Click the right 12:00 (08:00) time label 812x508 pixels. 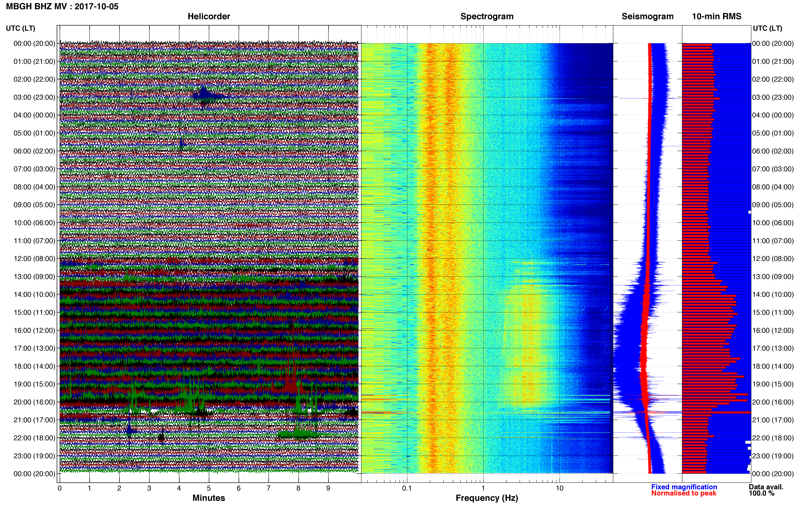click(x=773, y=258)
